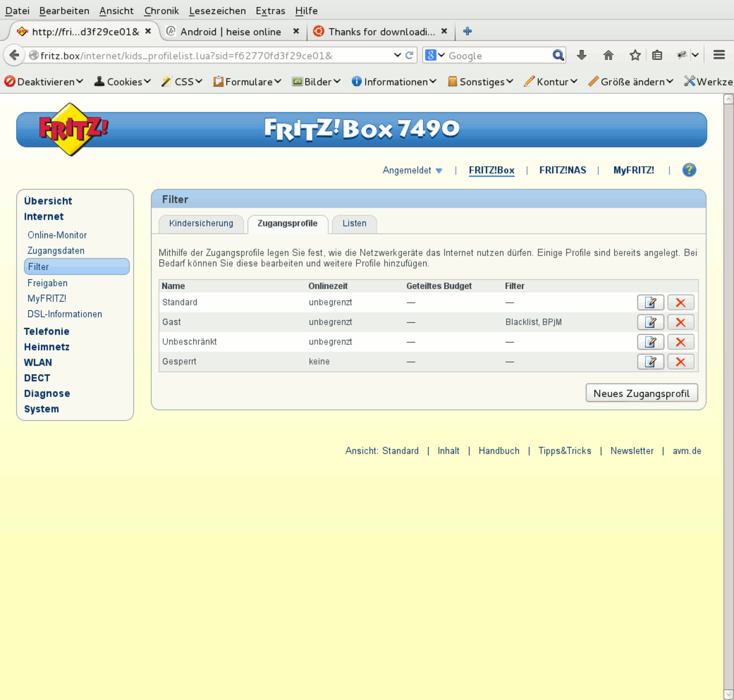The image size is (734, 700).
Task: Open the Tipps&Tricks footer link
Action: click(x=564, y=451)
